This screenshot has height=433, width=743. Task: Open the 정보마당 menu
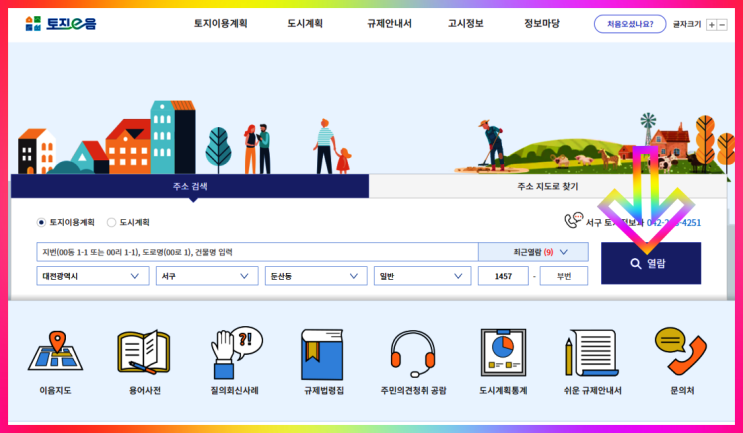(542, 23)
